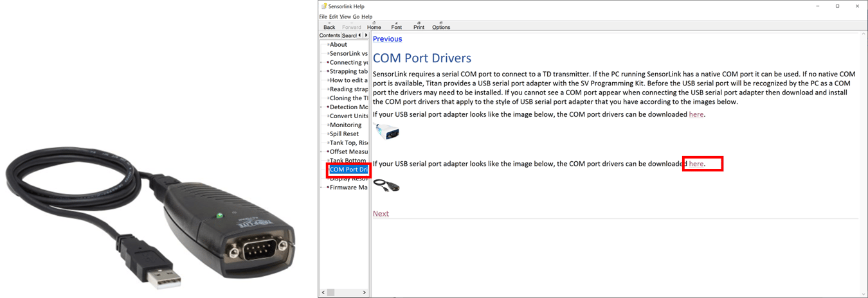Select the SensorLink vs topic
This screenshot has height=298, width=868.
coord(348,54)
